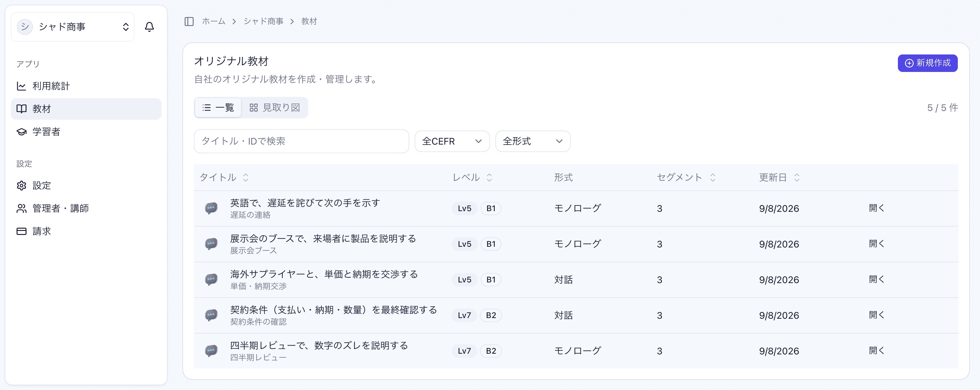Click speech bubble icon for 展示会ブース row
The width and height of the screenshot is (980, 390).
point(211,244)
